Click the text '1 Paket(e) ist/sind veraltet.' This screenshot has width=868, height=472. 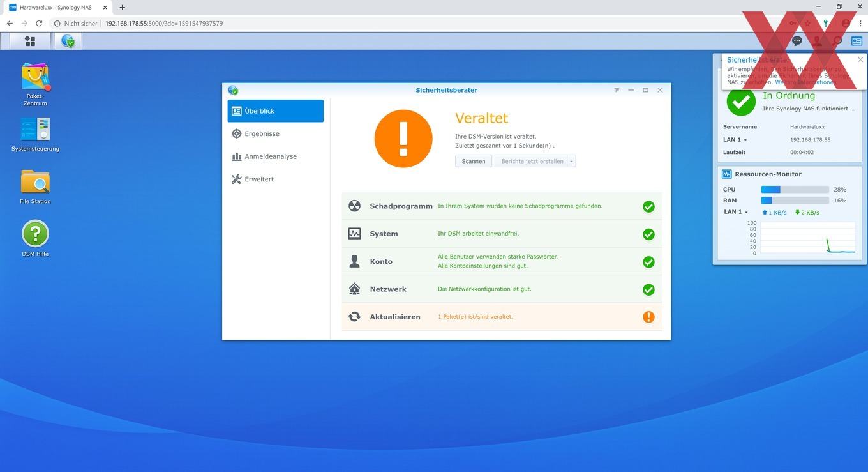pyautogui.click(x=475, y=317)
